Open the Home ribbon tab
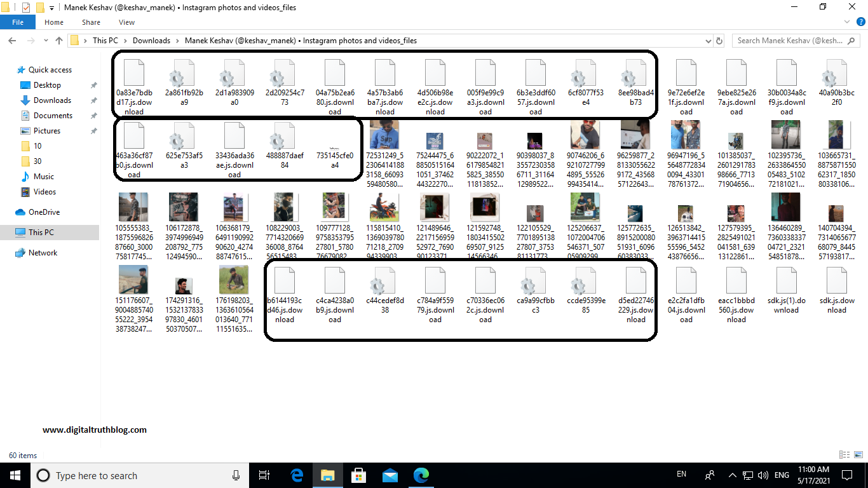Viewport: 868px width, 488px height. pyautogui.click(x=54, y=22)
